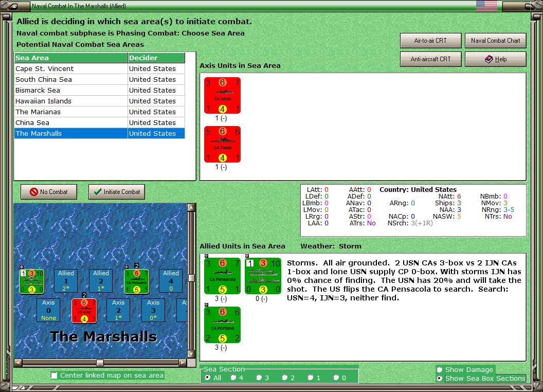The height and width of the screenshot is (392, 543).
Task: Click the Decider column header
Action: click(156, 58)
